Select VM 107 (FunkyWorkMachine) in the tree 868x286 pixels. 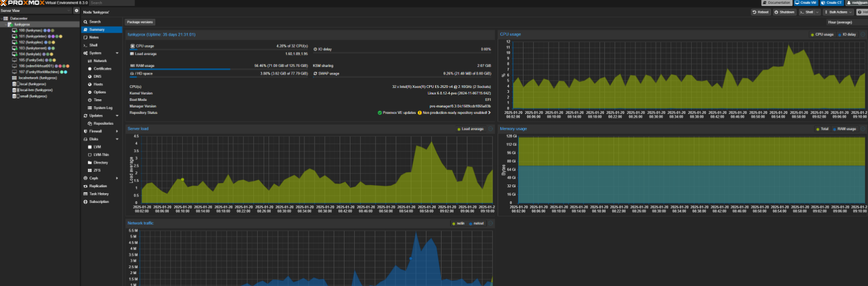coord(40,72)
